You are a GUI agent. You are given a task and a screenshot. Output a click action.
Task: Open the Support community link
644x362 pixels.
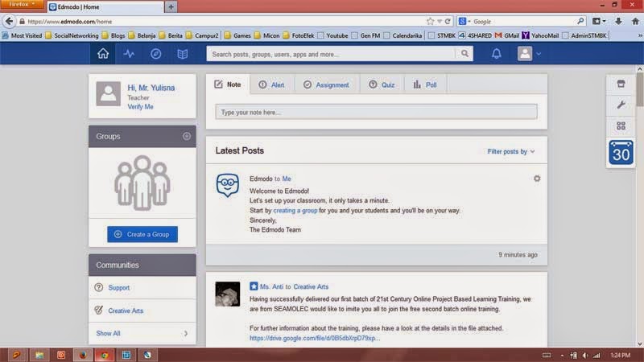click(x=118, y=288)
